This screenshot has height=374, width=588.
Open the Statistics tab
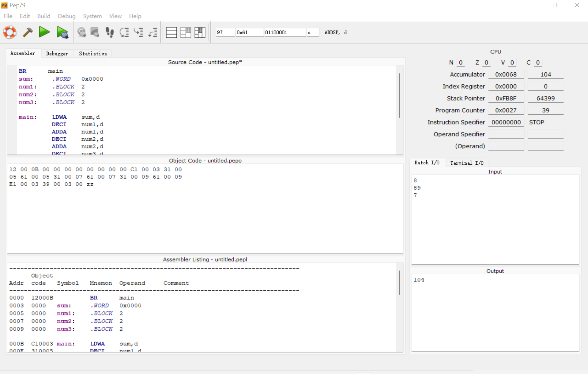[93, 54]
